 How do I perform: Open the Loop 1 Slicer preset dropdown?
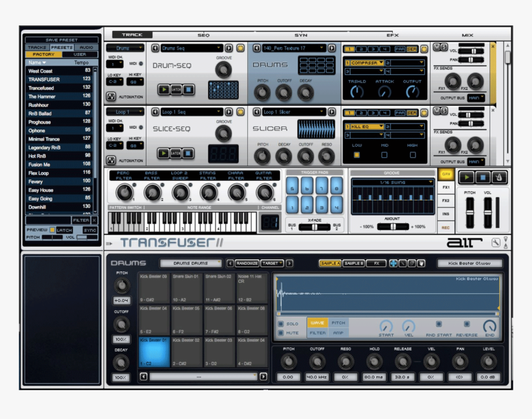click(x=293, y=111)
